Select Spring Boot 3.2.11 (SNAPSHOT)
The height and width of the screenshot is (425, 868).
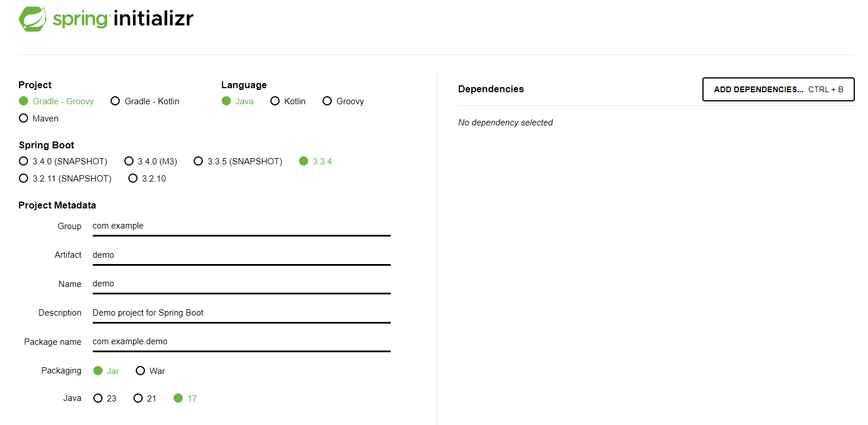coord(65,179)
